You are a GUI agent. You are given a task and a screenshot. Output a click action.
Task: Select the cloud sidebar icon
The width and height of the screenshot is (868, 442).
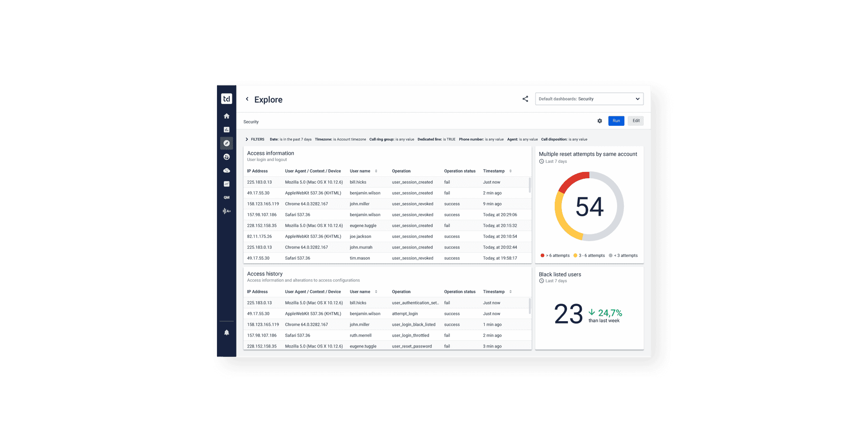(226, 170)
